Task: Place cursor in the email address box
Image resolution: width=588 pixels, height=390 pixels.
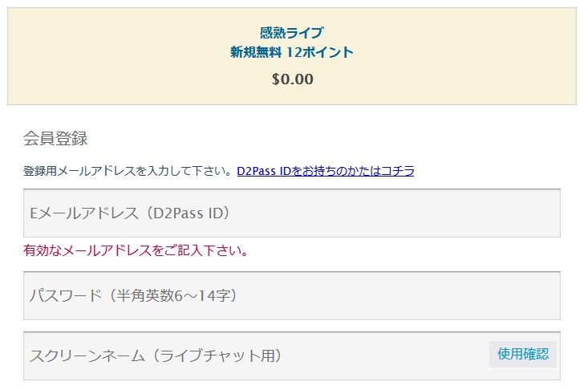Action: pyautogui.click(x=291, y=213)
